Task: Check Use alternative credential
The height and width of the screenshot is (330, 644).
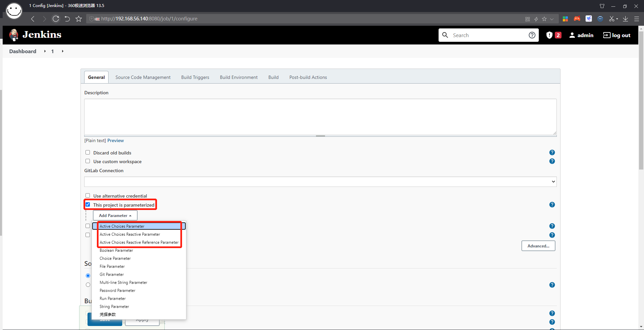Action: coord(88,196)
